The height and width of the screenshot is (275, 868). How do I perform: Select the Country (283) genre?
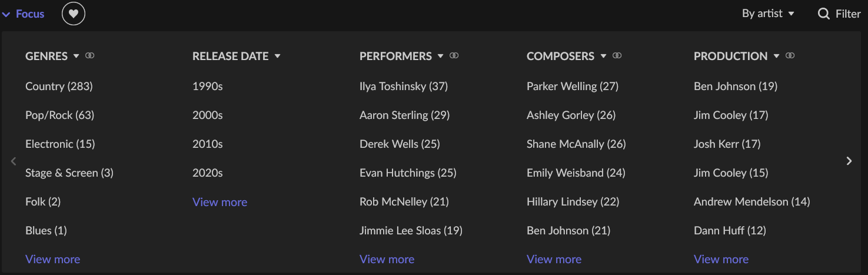[59, 86]
